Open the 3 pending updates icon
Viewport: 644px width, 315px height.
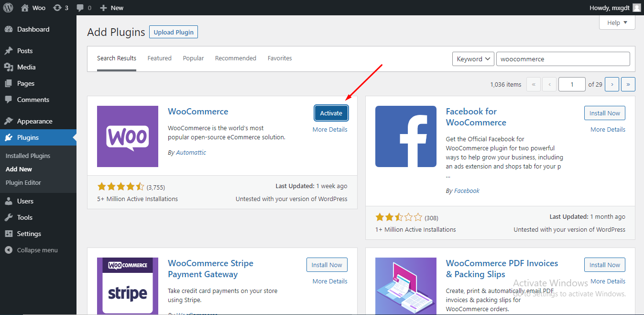click(60, 8)
